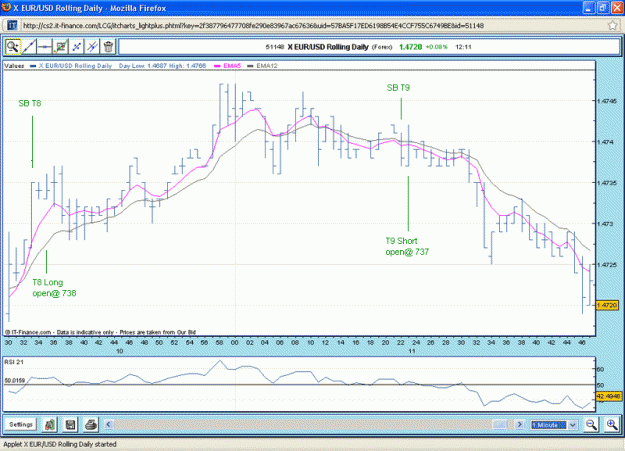This screenshot has width=625, height=451.
Task: Click the +0.08% change in header
Action: (436, 47)
